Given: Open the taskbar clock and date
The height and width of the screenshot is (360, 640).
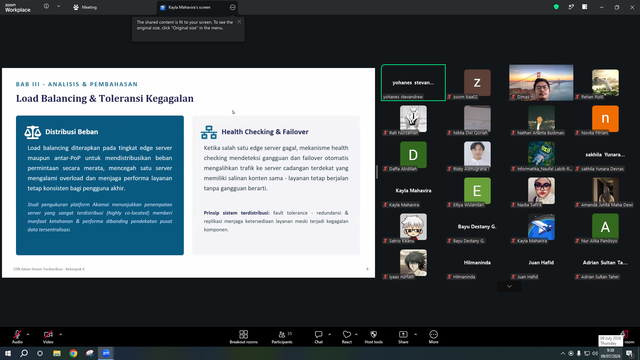Looking at the screenshot, I should [611, 353].
